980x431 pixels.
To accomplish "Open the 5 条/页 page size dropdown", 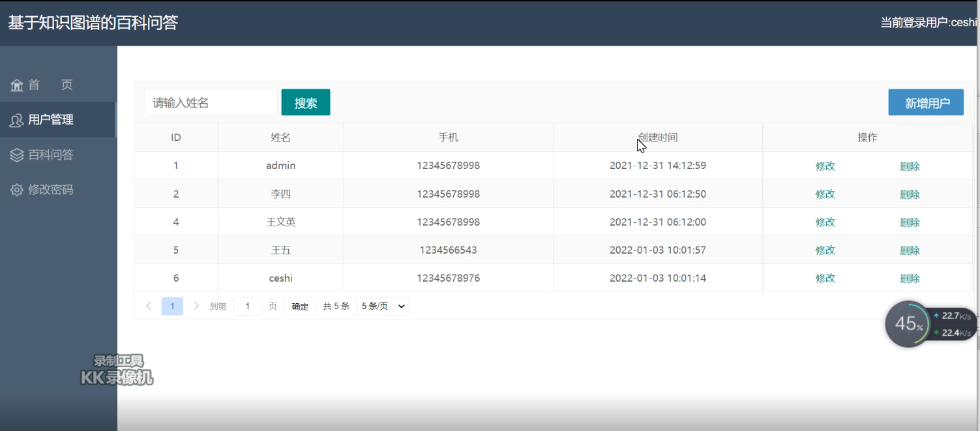I will coord(383,306).
